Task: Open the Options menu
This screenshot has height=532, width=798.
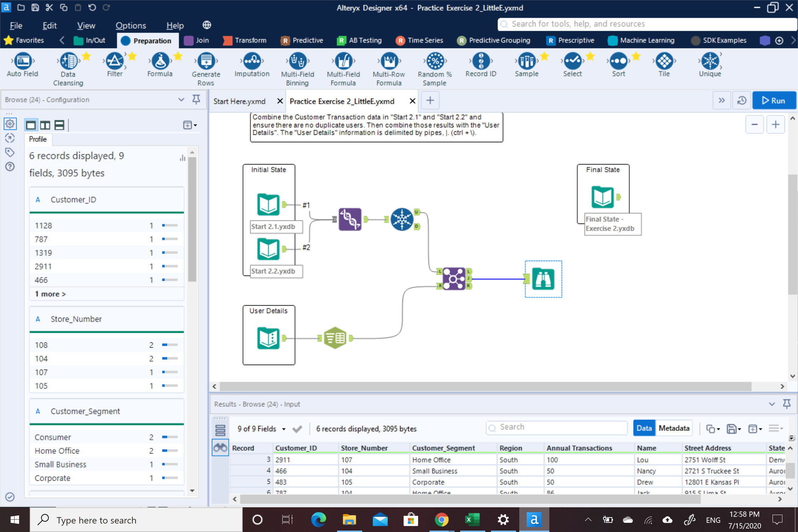Action: 131,25
